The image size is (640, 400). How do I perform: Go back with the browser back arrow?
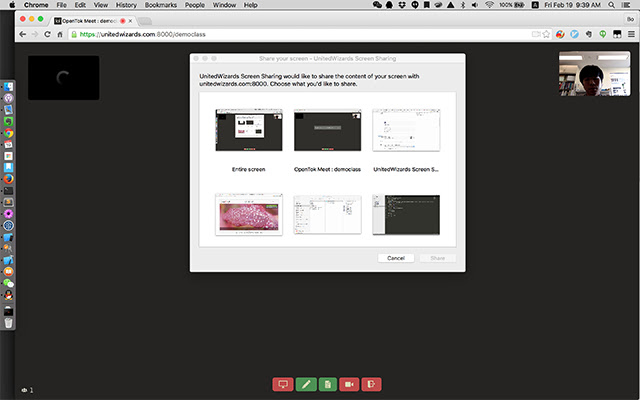(x=22, y=34)
